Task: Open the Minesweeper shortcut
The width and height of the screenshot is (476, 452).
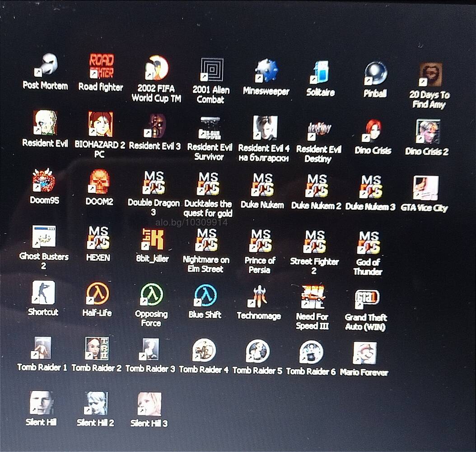Action: click(x=266, y=71)
